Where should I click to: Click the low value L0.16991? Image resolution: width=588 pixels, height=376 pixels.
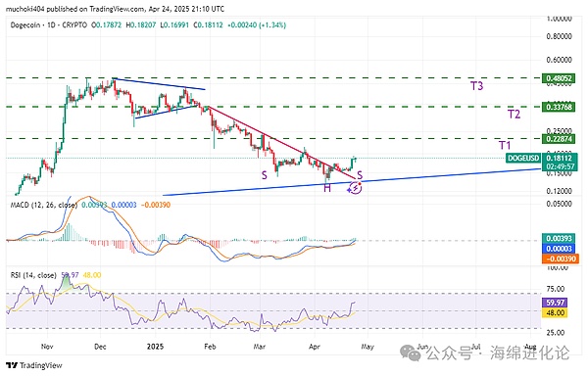174,25
